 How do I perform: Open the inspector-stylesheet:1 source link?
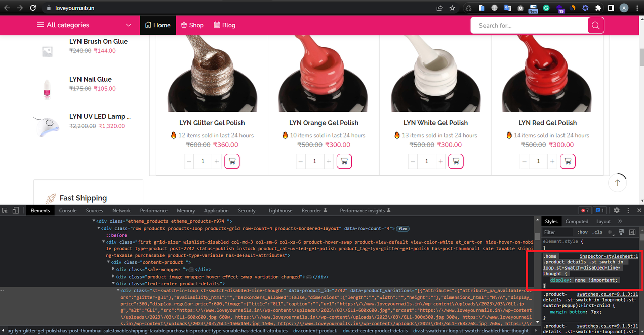[609, 256]
